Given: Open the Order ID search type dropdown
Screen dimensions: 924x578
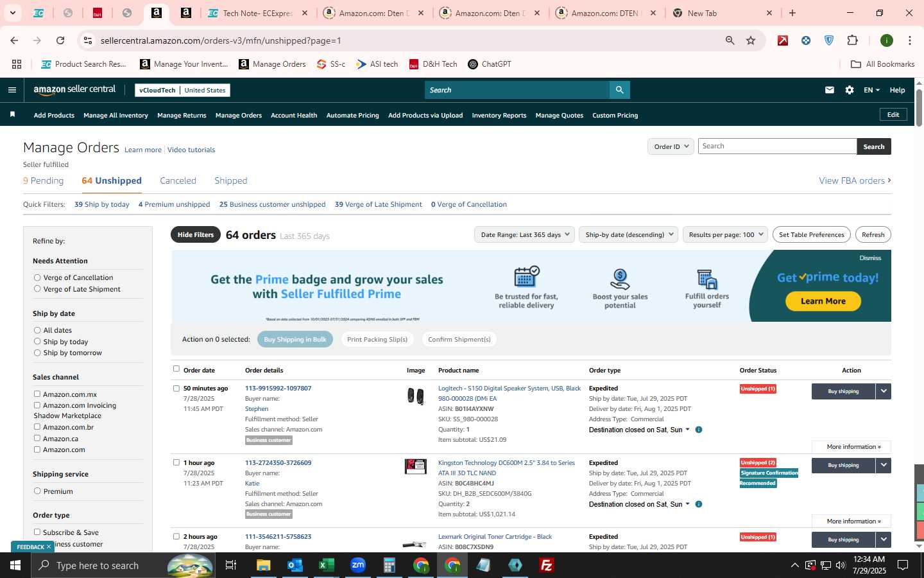Looking at the screenshot, I should pyautogui.click(x=671, y=146).
